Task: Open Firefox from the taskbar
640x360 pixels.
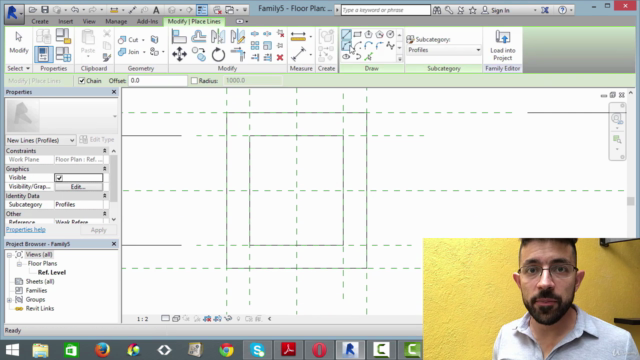Action: [102, 350]
